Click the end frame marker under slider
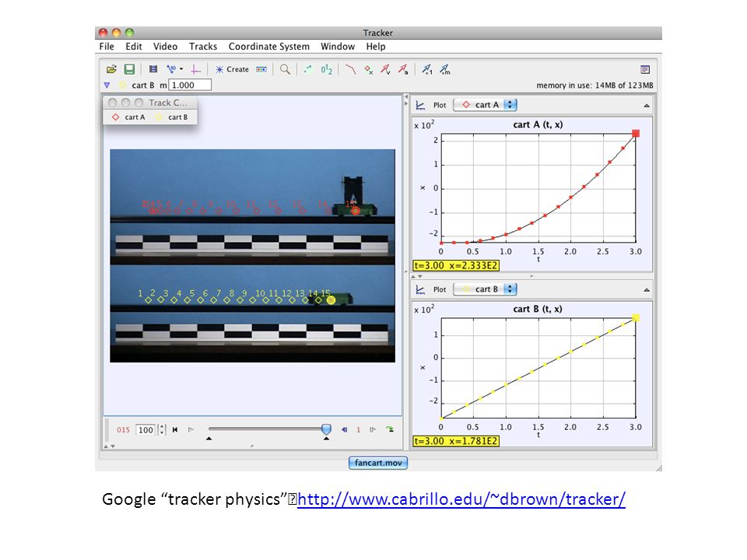 point(326,438)
